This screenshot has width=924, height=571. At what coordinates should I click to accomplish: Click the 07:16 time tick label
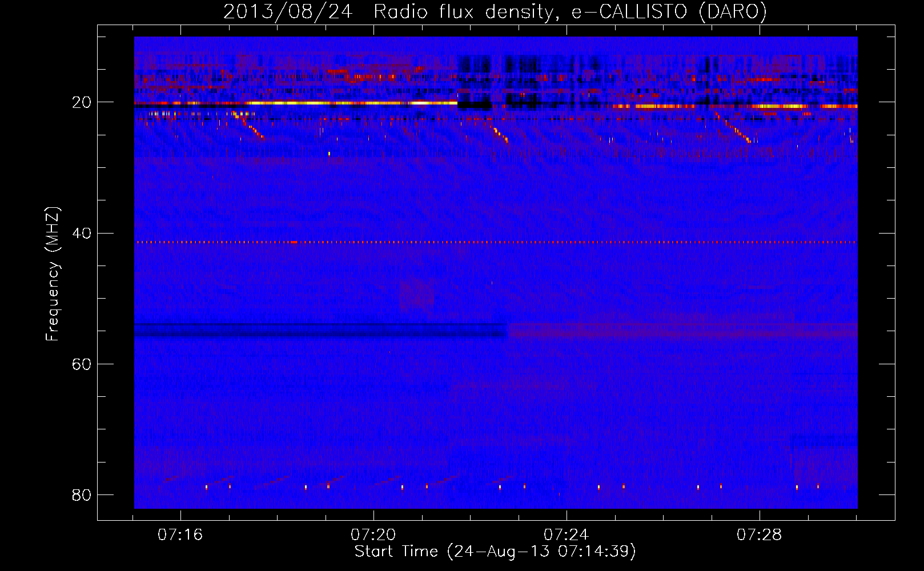click(180, 535)
